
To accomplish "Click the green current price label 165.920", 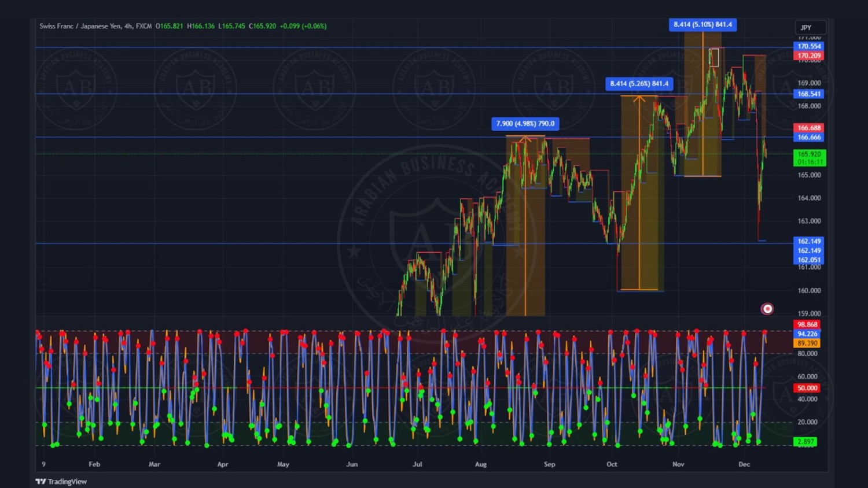I will 810,158.
